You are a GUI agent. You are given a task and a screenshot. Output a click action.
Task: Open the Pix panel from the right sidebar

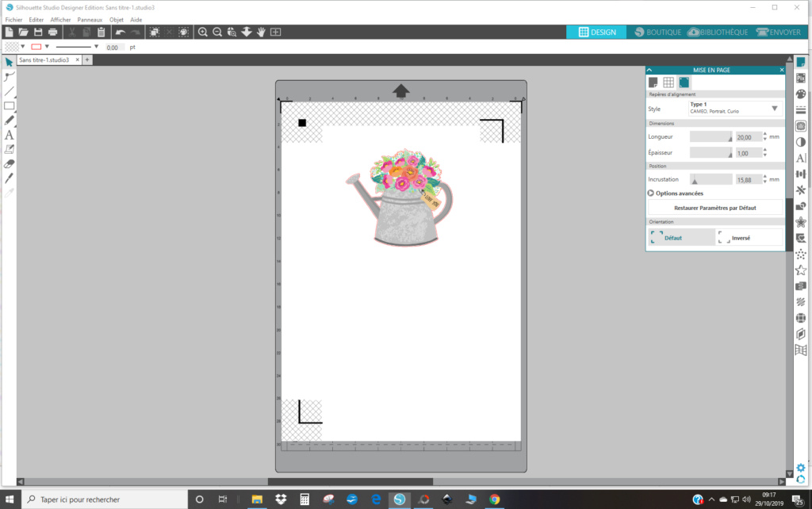[x=801, y=78]
